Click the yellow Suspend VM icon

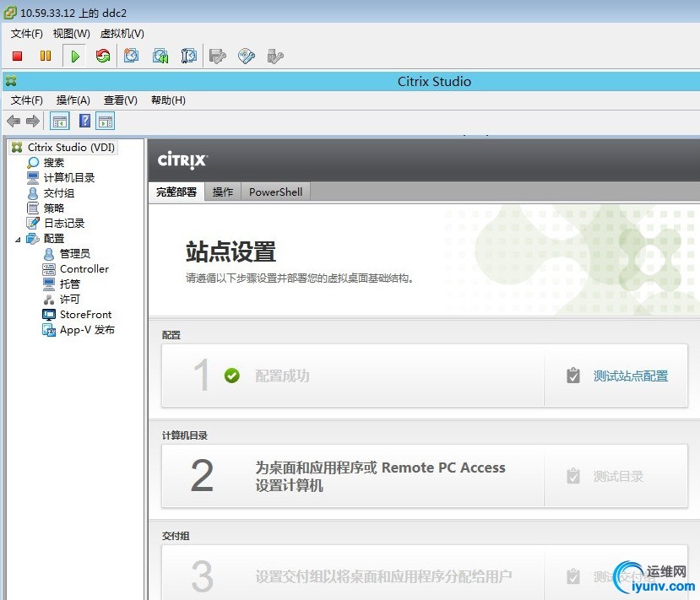pos(46,57)
